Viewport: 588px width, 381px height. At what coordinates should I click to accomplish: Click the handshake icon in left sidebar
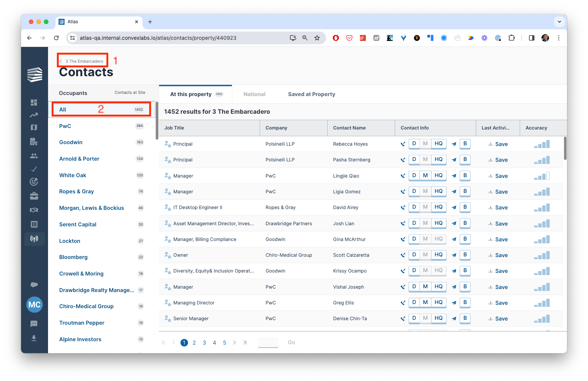pos(34,210)
